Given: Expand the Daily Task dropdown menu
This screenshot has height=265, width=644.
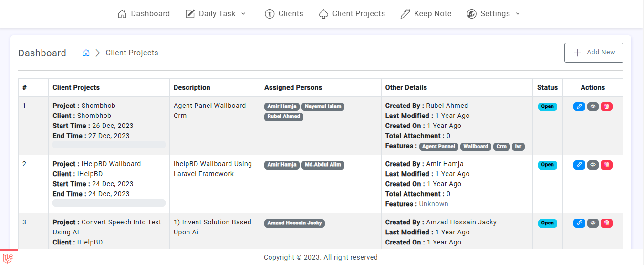Looking at the screenshot, I should 216,14.
